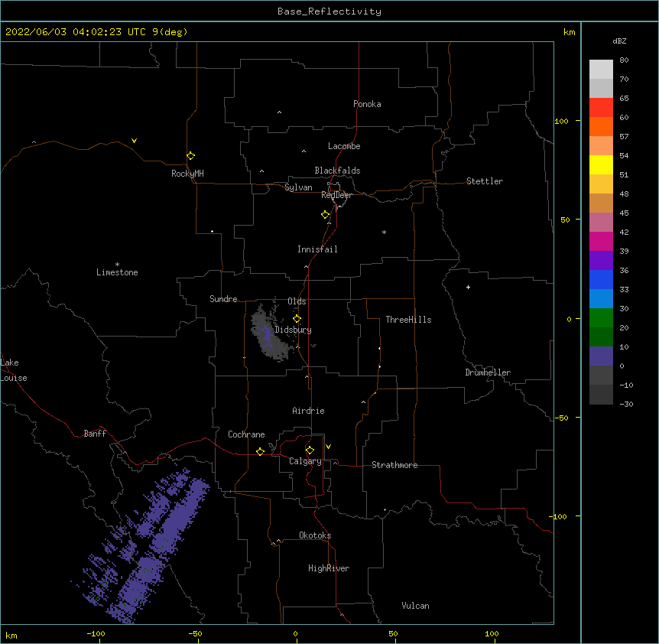Viewport: 659px width, 644px height.
Task: Pick the orange 57-60 dBZ legend swatch
Action: 601,126
